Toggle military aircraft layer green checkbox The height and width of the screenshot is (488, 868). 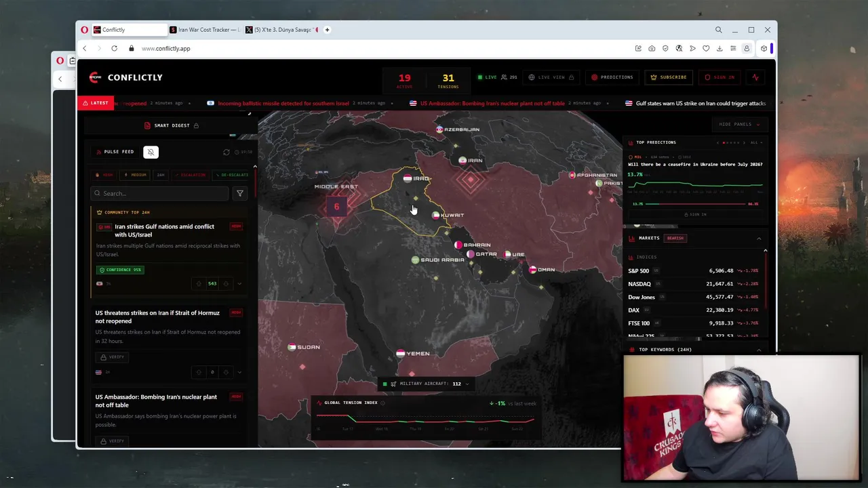coord(384,384)
